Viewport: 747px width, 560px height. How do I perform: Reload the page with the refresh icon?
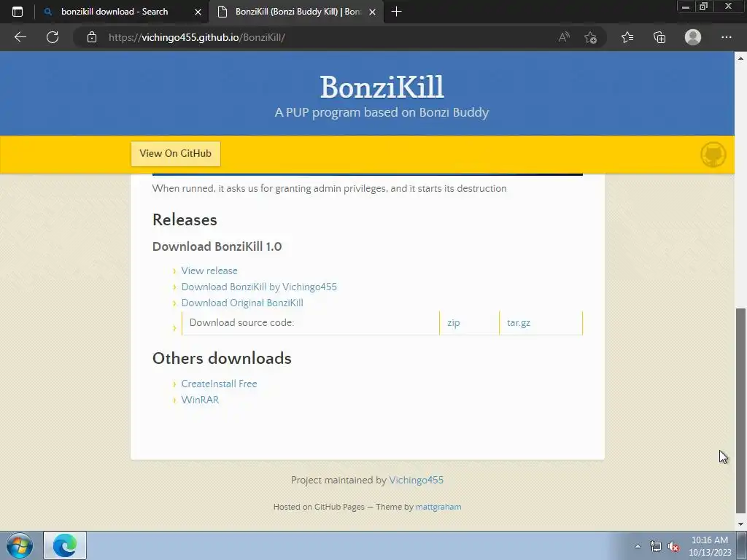pyautogui.click(x=53, y=37)
